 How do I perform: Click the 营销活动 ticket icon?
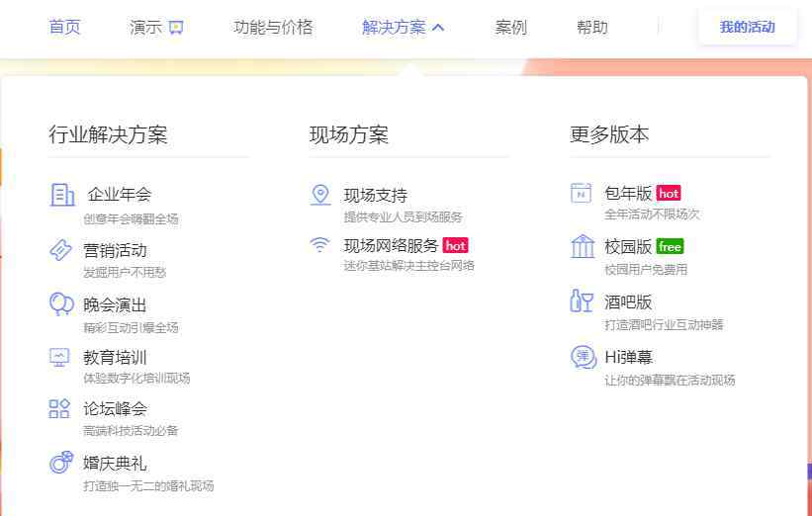pos(61,250)
